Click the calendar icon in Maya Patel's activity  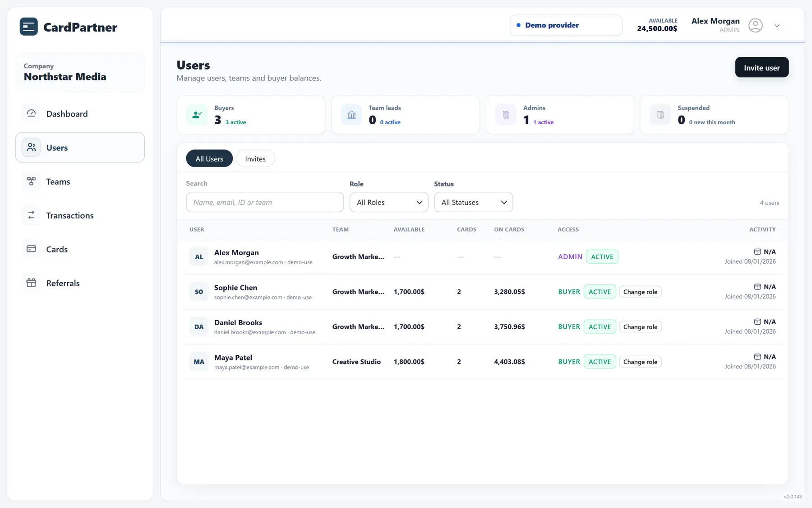[x=757, y=357]
